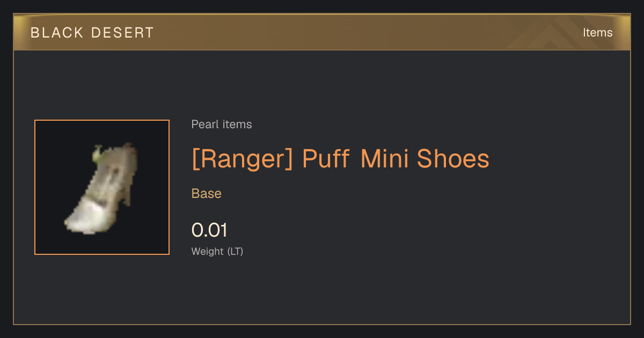Click the [Ranger] class tag in title
The image size is (644, 338).
coord(243,159)
